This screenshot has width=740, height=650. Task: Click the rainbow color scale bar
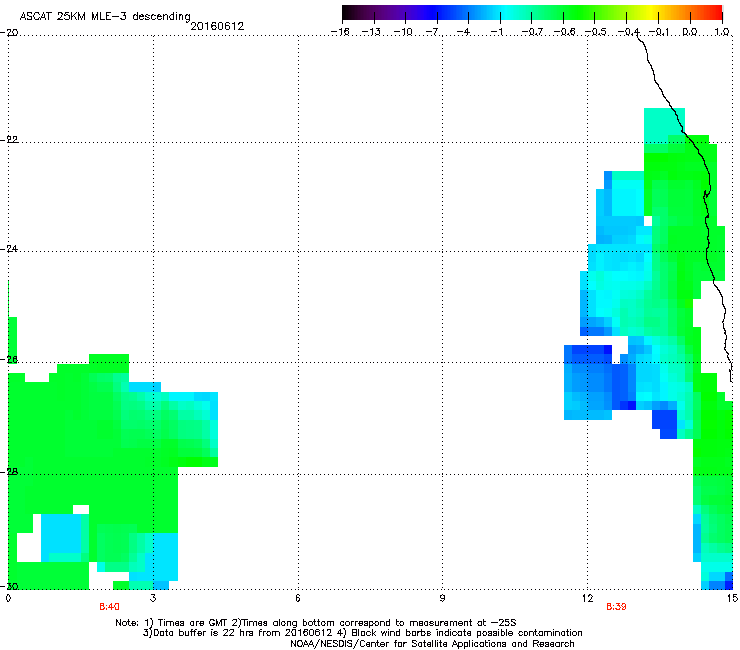532,12
